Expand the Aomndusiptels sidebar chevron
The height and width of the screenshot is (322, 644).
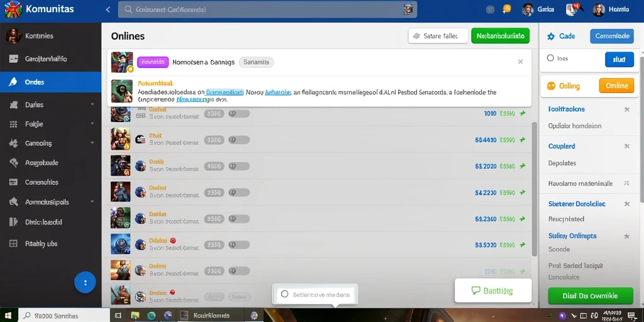click(92, 202)
